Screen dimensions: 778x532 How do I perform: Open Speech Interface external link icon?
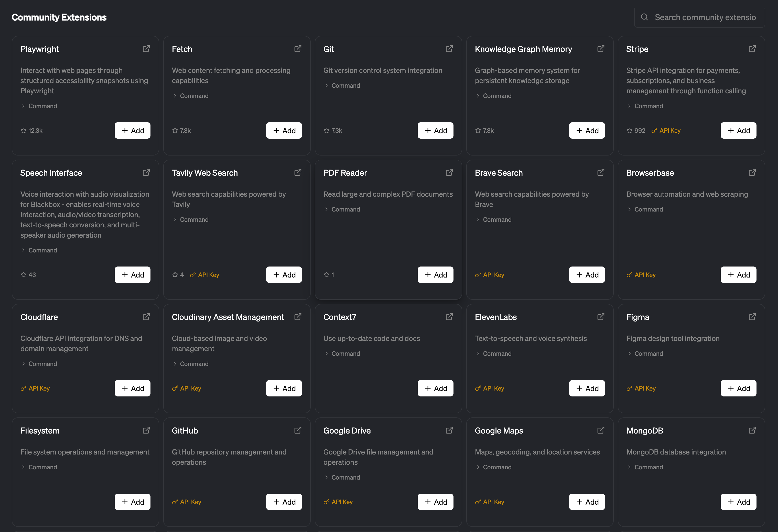(x=146, y=173)
